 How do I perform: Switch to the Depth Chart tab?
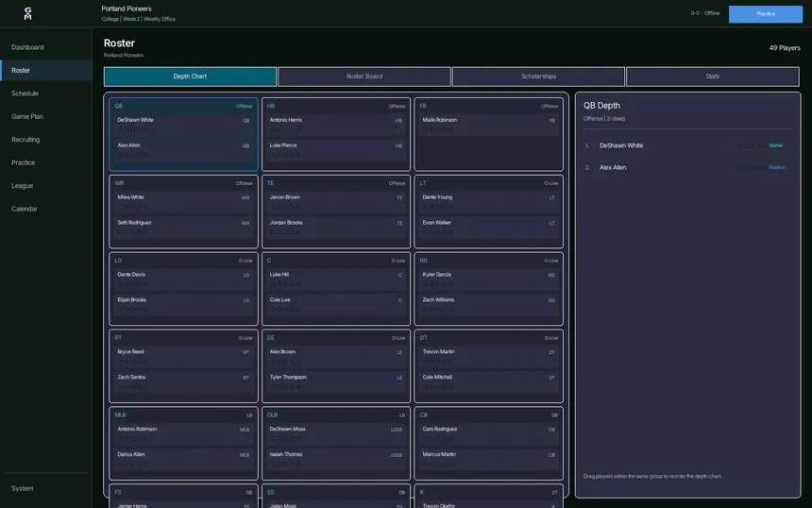(190, 76)
